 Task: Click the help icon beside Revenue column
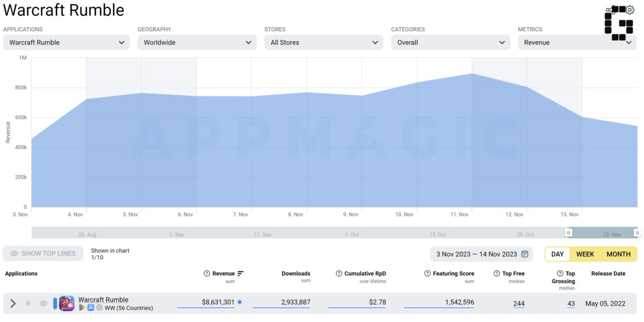pyautogui.click(x=207, y=273)
